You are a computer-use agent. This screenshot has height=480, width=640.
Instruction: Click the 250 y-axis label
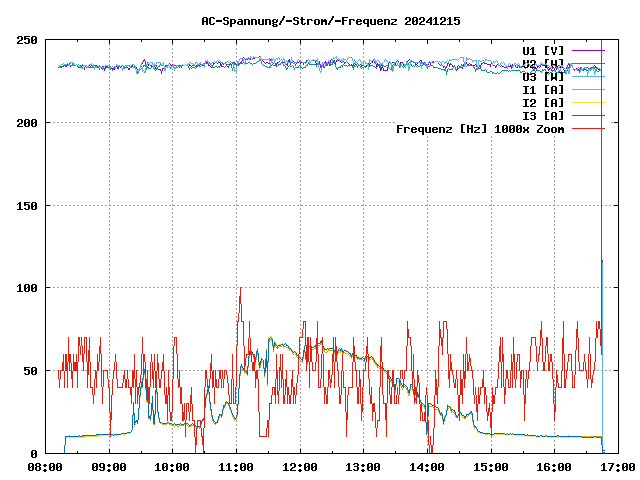(x=27, y=40)
